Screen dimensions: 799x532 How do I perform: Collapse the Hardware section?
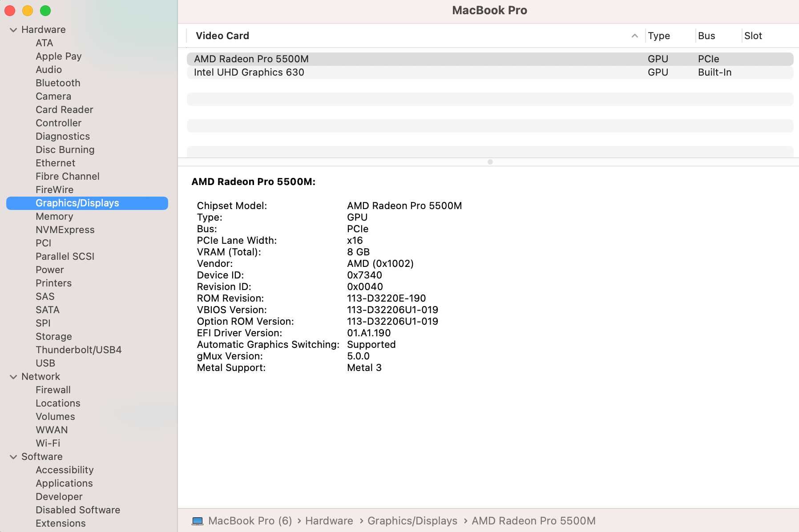tap(13, 30)
